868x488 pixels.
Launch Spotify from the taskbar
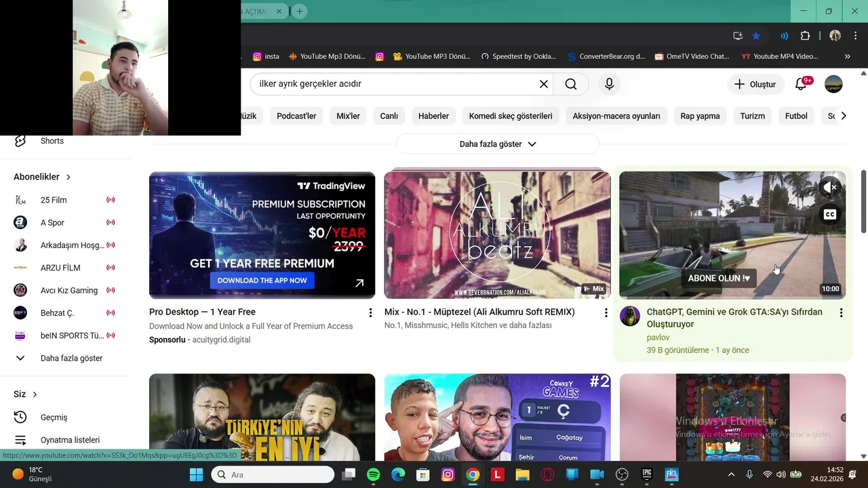374,475
